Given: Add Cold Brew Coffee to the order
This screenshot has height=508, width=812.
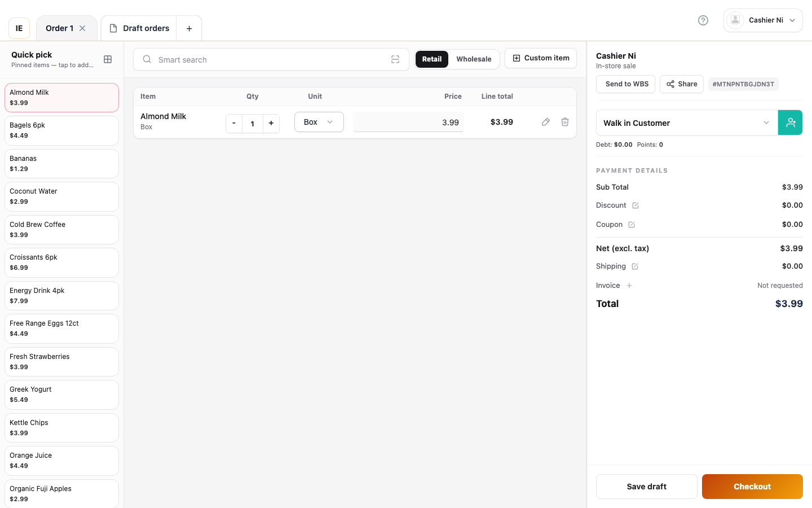Looking at the screenshot, I should [61, 230].
